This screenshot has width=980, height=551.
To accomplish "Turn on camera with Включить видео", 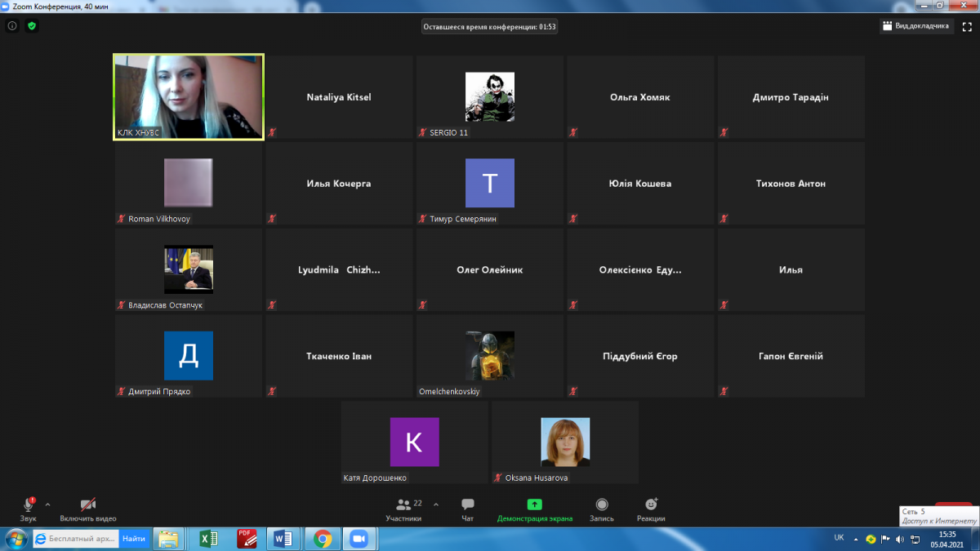I will pos(88,509).
